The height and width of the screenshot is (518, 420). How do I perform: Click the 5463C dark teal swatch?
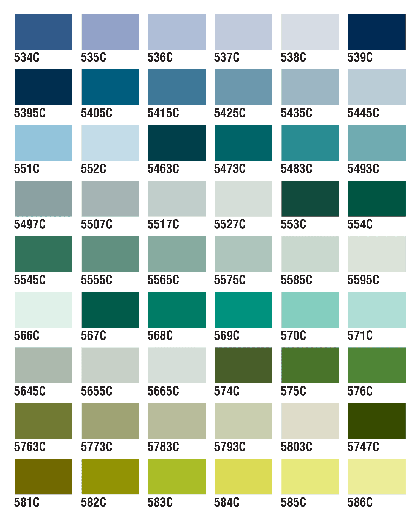(177, 143)
